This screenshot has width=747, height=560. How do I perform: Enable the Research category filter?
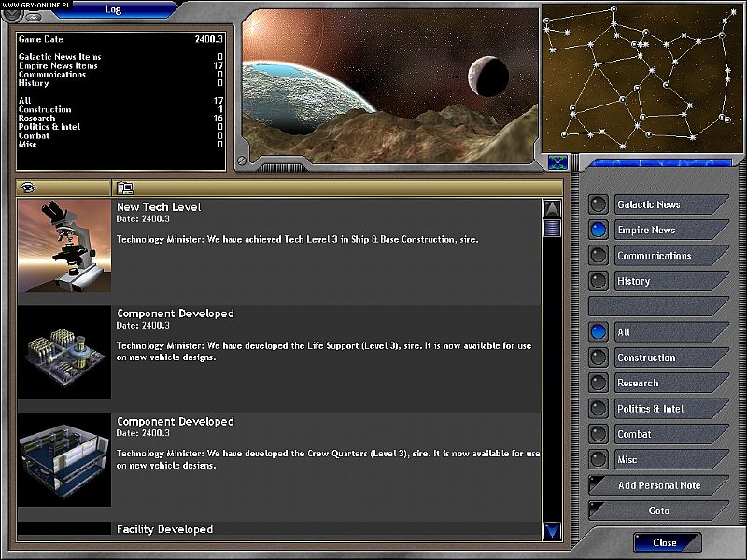pos(598,383)
